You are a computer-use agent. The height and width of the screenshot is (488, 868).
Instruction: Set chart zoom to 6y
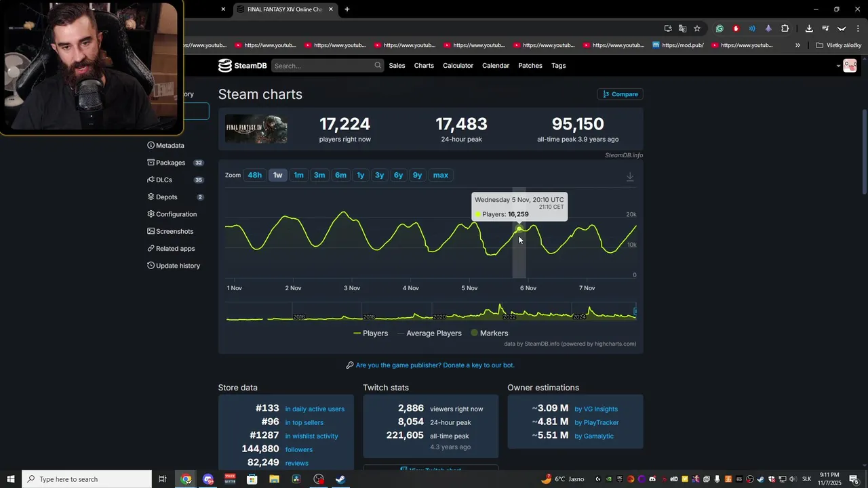click(x=399, y=175)
